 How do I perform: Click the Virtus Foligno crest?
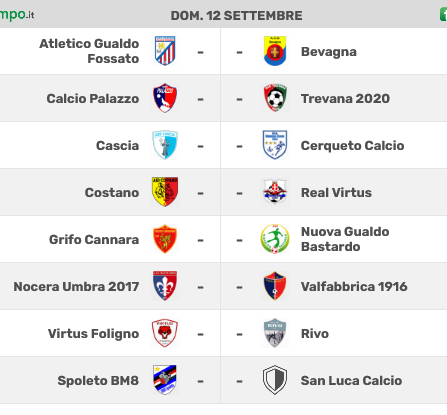tap(165, 333)
